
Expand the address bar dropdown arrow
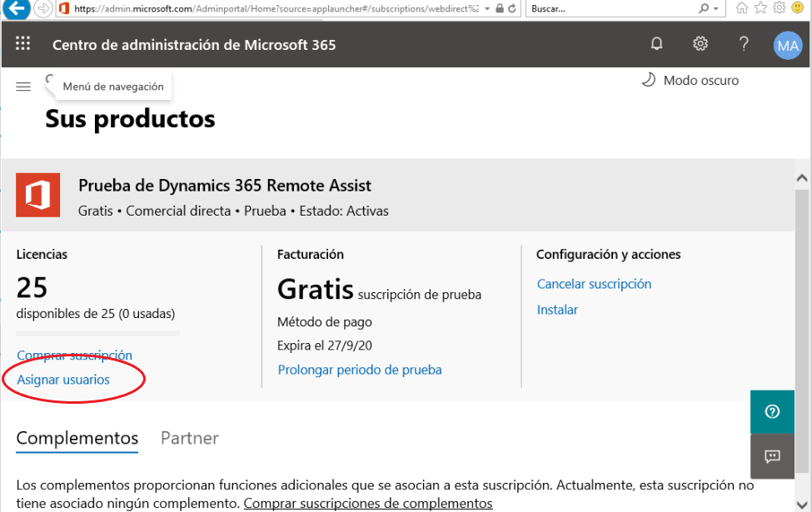487,9
